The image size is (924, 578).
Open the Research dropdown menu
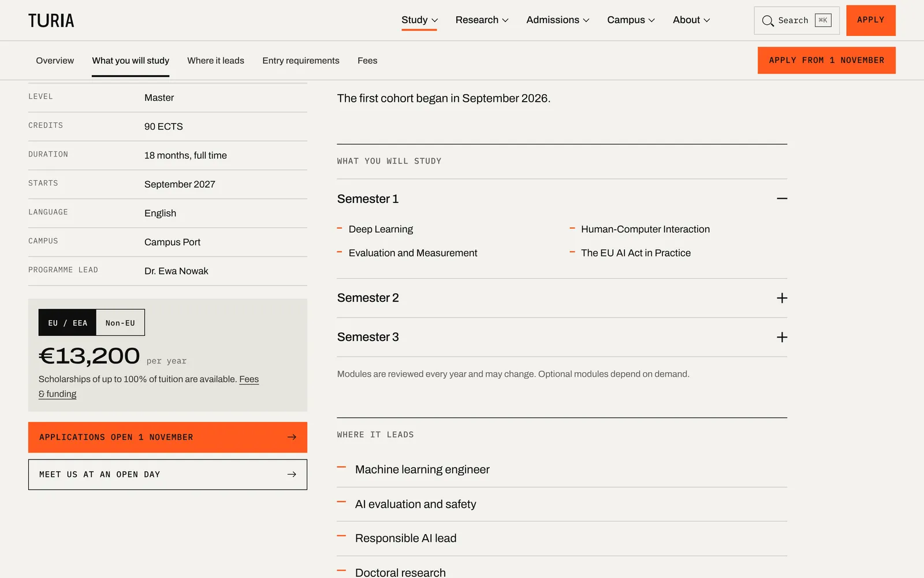coord(482,20)
